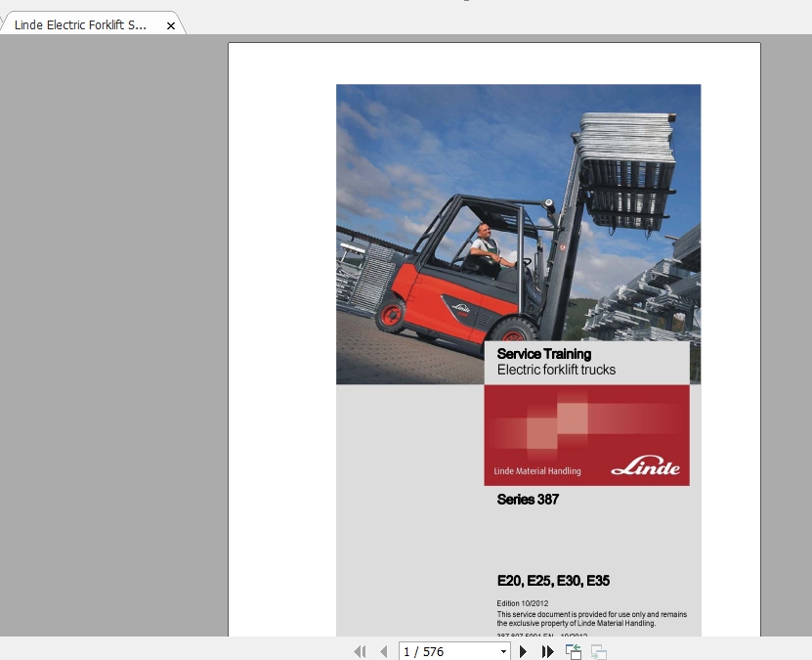The image size is (812, 660).
Task: Go to the first page of the document
Action: (x=360, y=651)
